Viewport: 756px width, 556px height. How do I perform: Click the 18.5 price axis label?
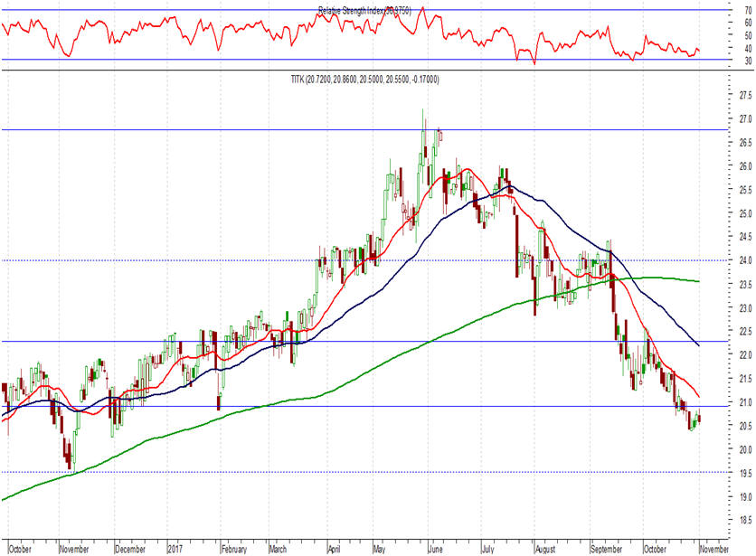745,520
